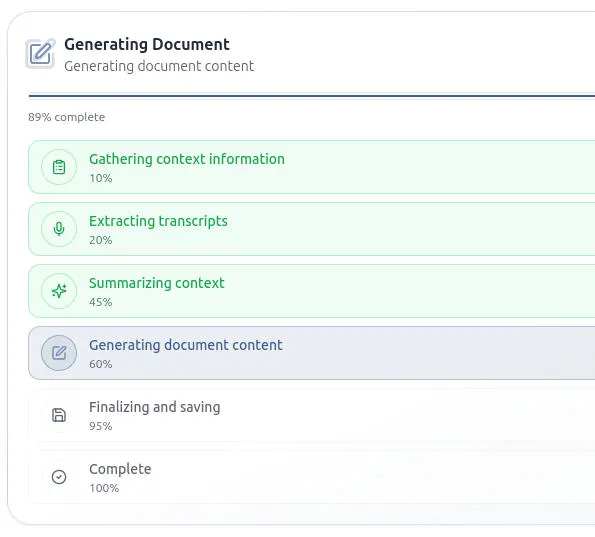Image resolution: width=595 pixels, height=537 pixels.
Task: Click the pencil icon in the 60% step
Action: 59,353
